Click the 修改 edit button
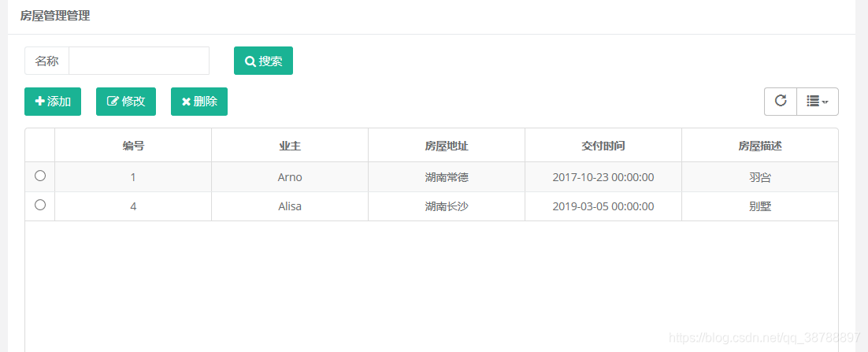Viewport: 868px width, 352px height. (x=126, y=102)
